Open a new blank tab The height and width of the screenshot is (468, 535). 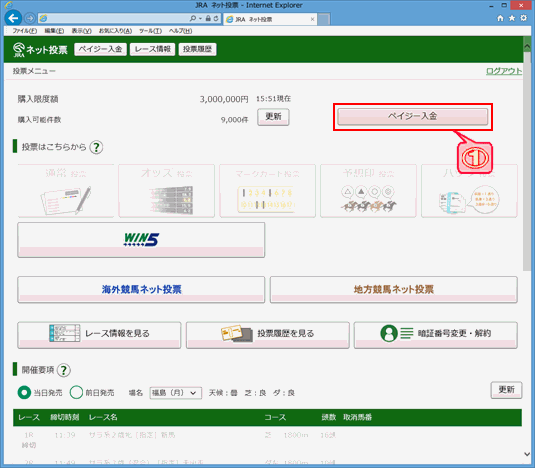click(x=324, y=19)
